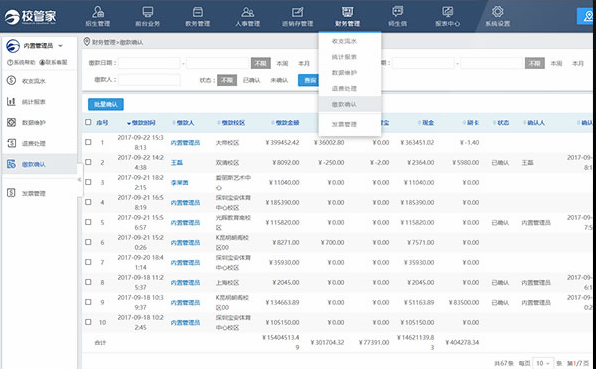Image resolution: width=596 pixels, height=369 pixels.
Task: Click the 缴款日期 start date field
Action: (x=149, y=63)
